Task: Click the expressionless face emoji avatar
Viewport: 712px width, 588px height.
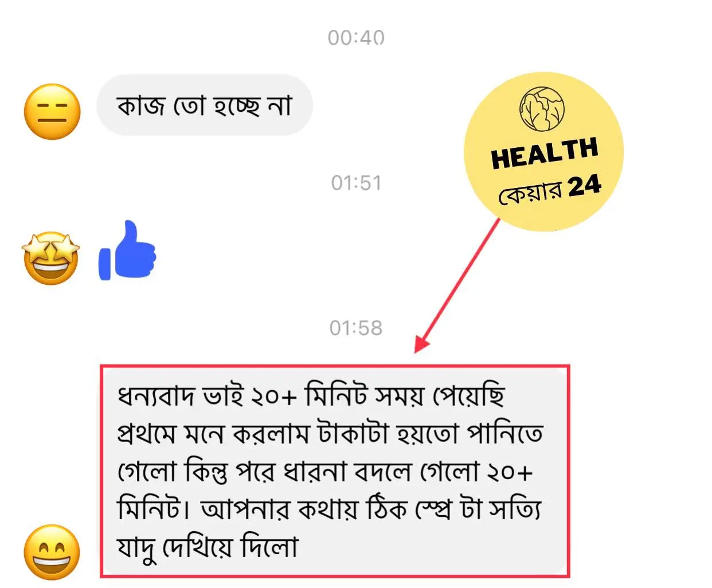Action: click(x=52, y=112)
